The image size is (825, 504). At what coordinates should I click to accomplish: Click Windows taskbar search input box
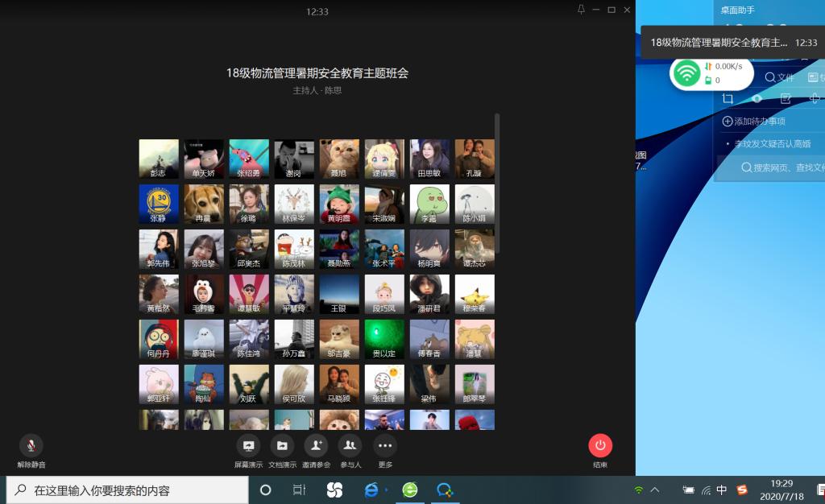pos(129,490)
